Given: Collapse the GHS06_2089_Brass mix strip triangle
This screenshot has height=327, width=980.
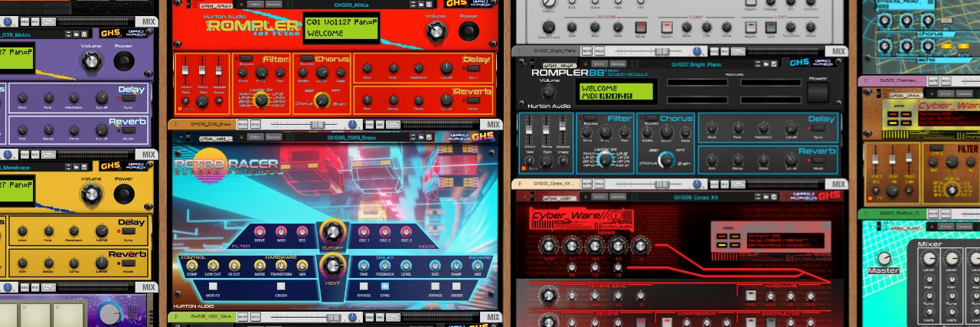Looking at the screenshot, I should coord(175,124).
